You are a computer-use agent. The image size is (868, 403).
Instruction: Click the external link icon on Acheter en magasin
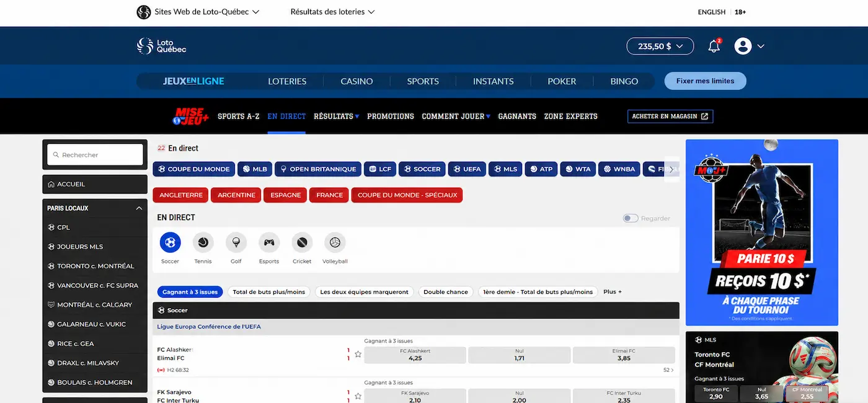[704, 117]
